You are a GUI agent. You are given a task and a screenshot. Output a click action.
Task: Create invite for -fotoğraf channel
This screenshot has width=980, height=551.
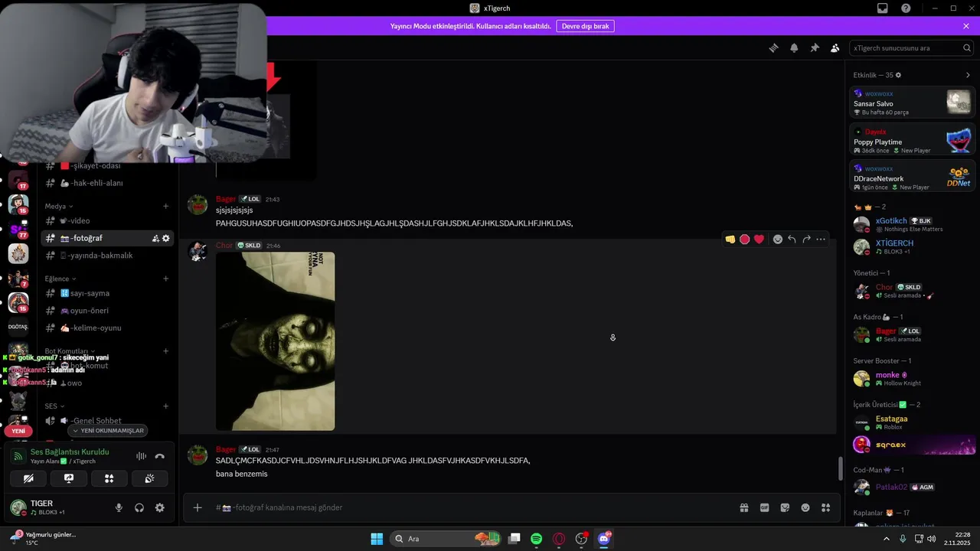coord(155,239)
